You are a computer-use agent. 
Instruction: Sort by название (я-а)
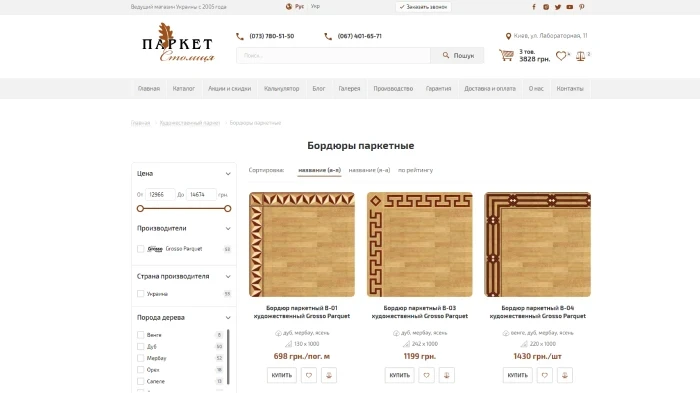[x=369, y=170]
